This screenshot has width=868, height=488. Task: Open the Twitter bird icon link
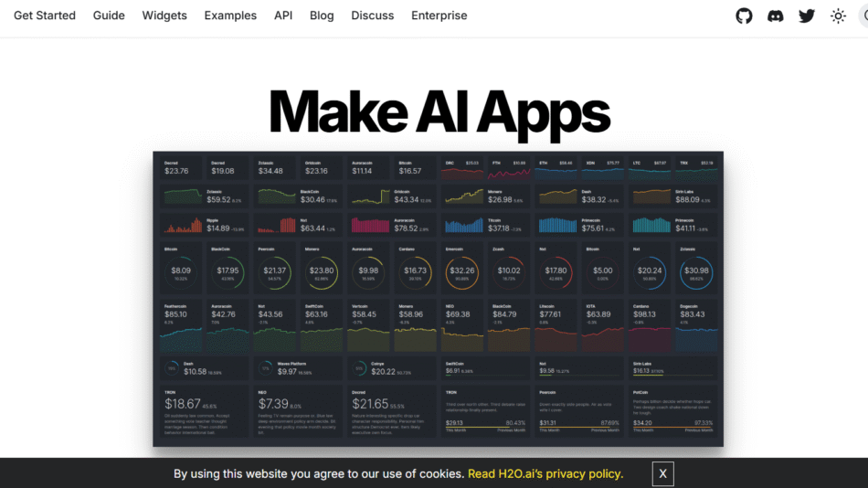806,16
